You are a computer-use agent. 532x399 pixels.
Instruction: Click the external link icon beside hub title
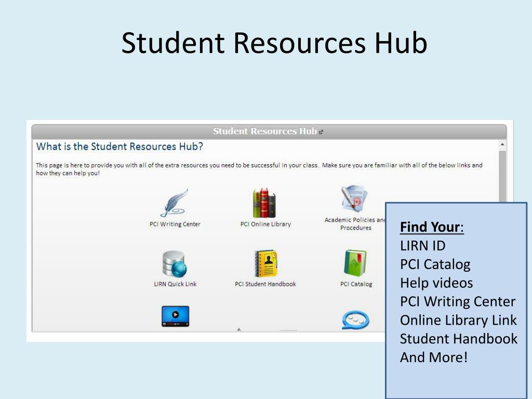point(321,132)
